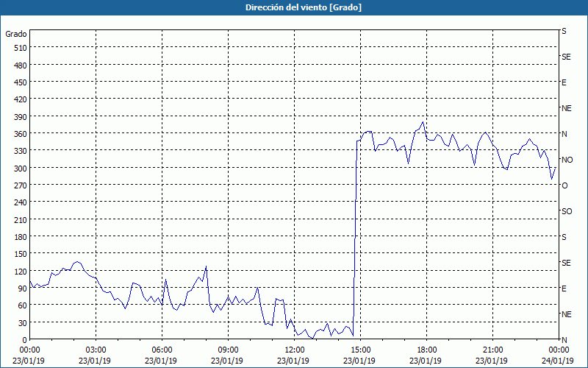Click the 09:00 time label

pyautogui.click(x=227, y=350)
